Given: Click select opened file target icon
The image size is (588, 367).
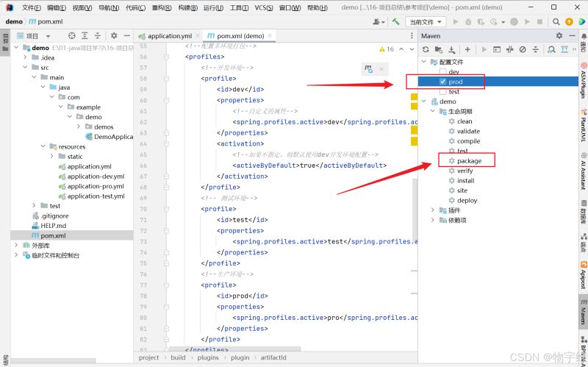Looking at the screenshot, I should click(71, 35).
